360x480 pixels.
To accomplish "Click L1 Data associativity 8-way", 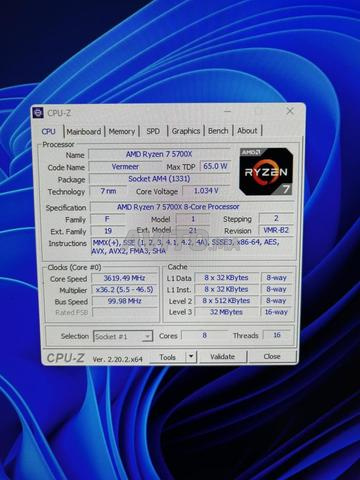I will coord(276,277).
